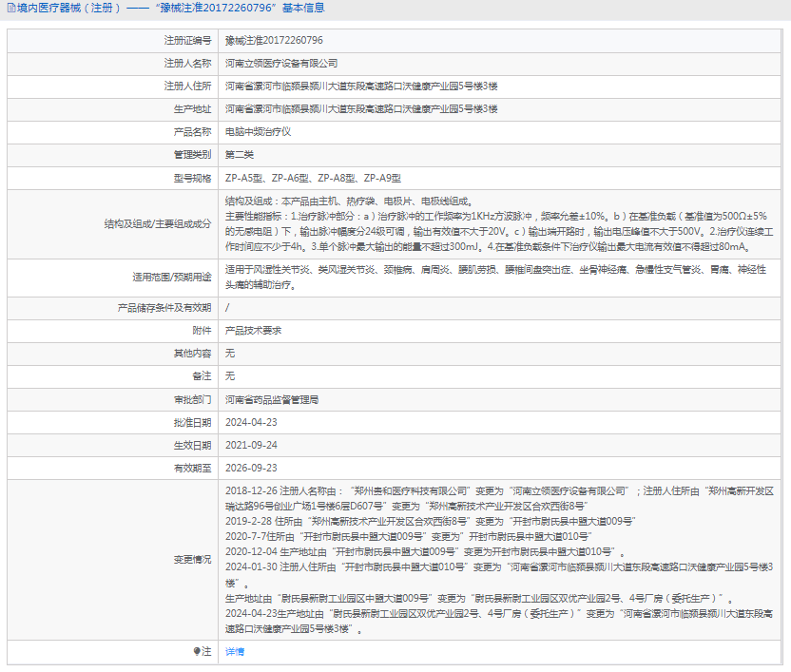Select the line starting 2024-04-23生产地址由
The height and width of the screenshot is (672, 791).
499,621
